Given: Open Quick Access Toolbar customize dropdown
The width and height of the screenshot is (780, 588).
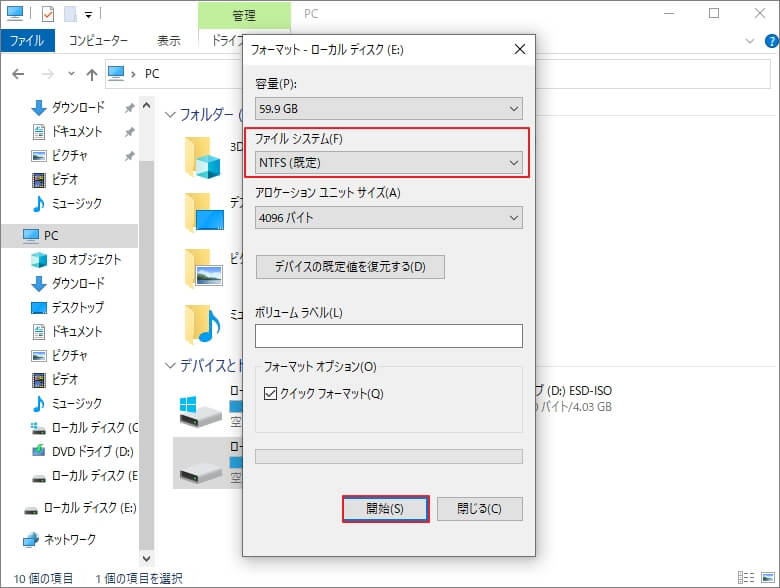Looking at the screenshot, I should [88, 15].
